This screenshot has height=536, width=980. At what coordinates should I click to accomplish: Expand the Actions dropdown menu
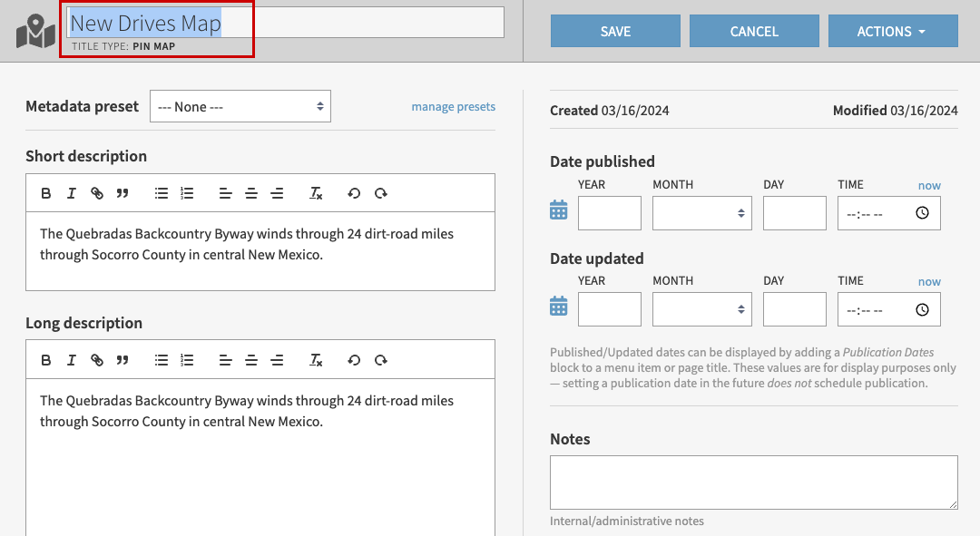click(x=892, y=31)
